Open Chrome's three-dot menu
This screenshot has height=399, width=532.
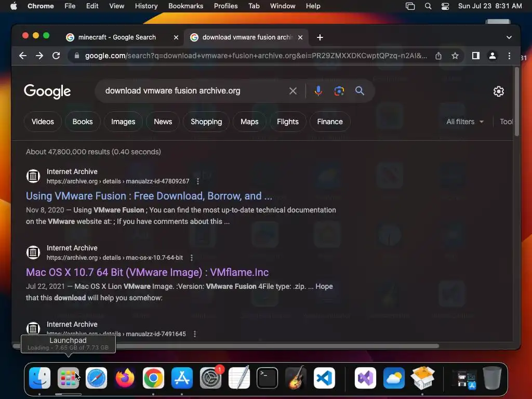coord(509,56)
